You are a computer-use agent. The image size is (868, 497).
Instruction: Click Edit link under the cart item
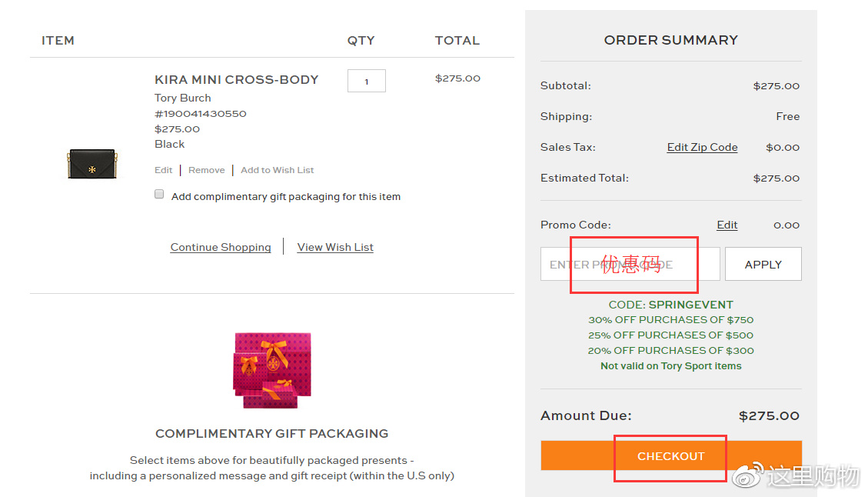163,170
